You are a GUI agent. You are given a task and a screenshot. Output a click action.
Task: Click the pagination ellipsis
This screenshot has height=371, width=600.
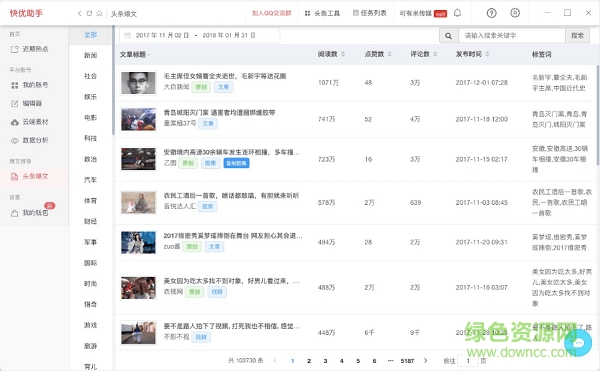(x=390, y=361)
